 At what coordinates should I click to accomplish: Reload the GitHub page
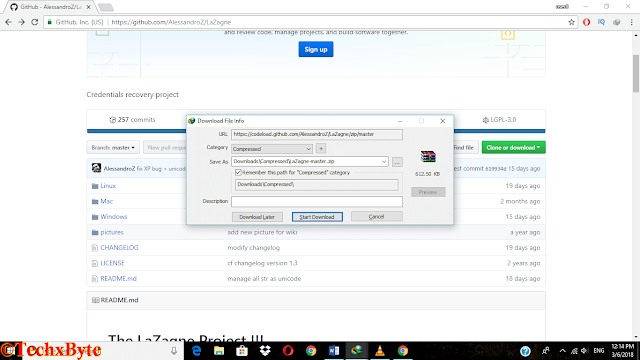[35, 22]
